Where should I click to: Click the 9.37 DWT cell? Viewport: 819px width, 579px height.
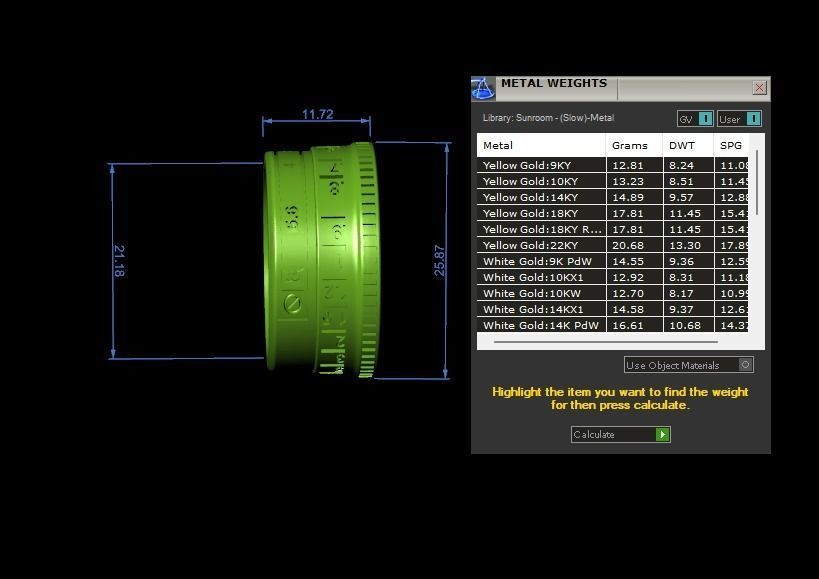(688, 309)
